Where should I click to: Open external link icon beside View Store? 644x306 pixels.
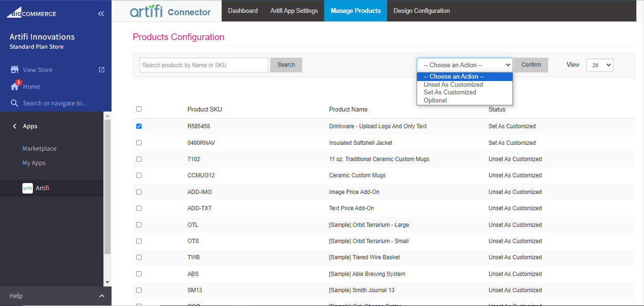[x=102, y=70]
